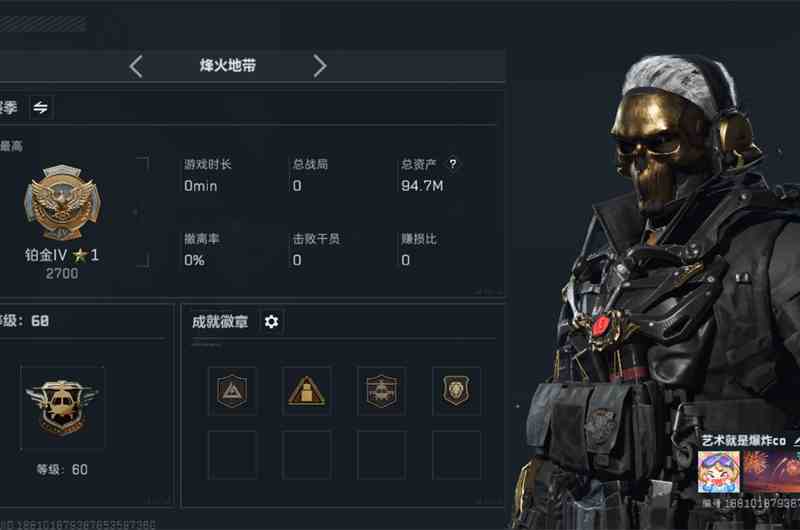Open the player avatar thumbnail
The width and height of the screenshot is (800, 530).
click(x=718, y=472)
